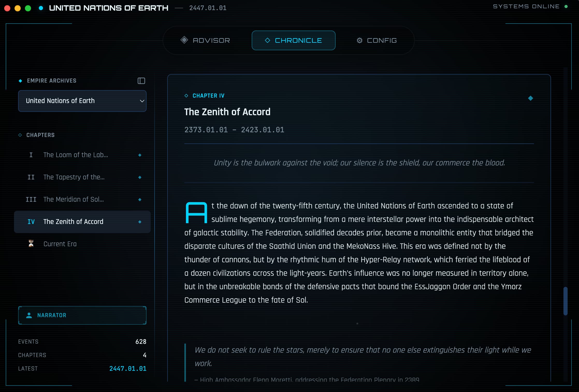Collapse sidebar using the panel icon

point(141,81)
